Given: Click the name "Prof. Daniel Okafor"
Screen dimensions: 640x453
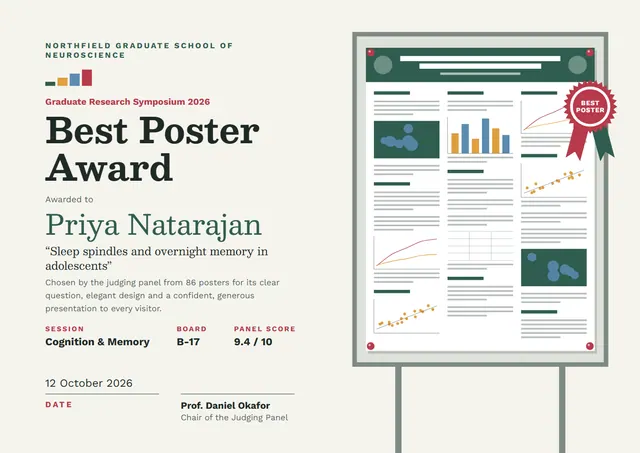Looking at the screenshot, I should point(225,406).
